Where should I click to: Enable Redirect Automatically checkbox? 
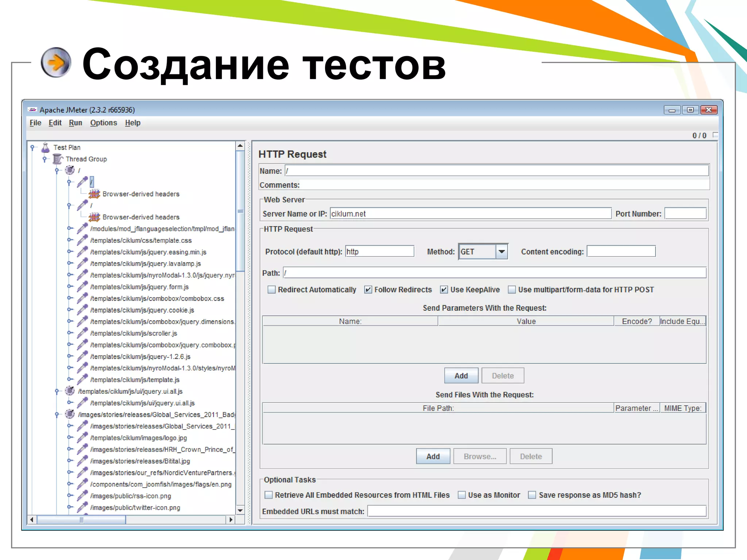(271, 289)
